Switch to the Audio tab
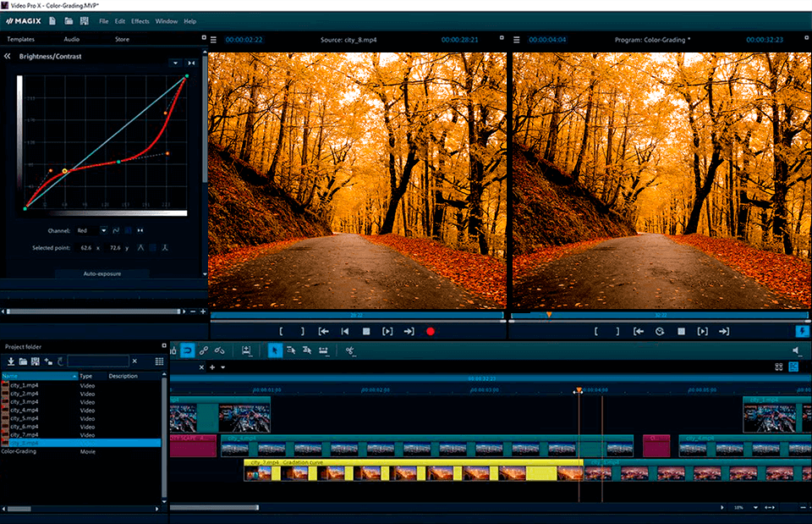This screenshot has width=812, height=524. coord(72,39)
